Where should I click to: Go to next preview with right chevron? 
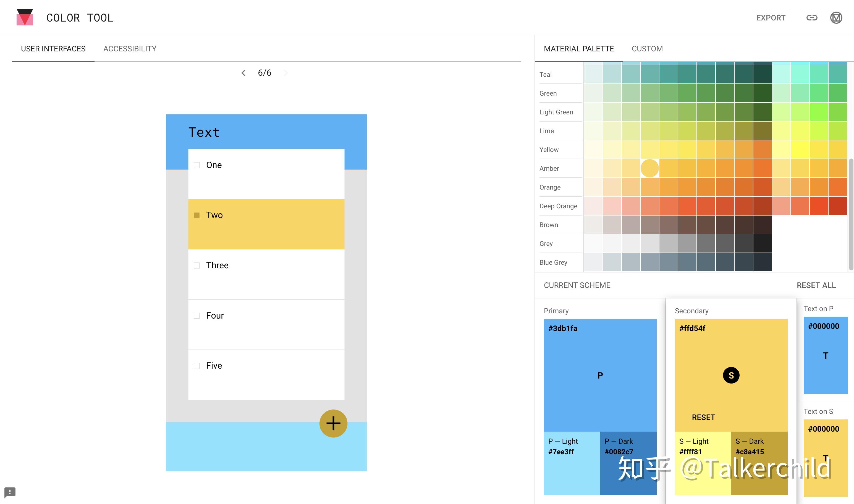286,73
